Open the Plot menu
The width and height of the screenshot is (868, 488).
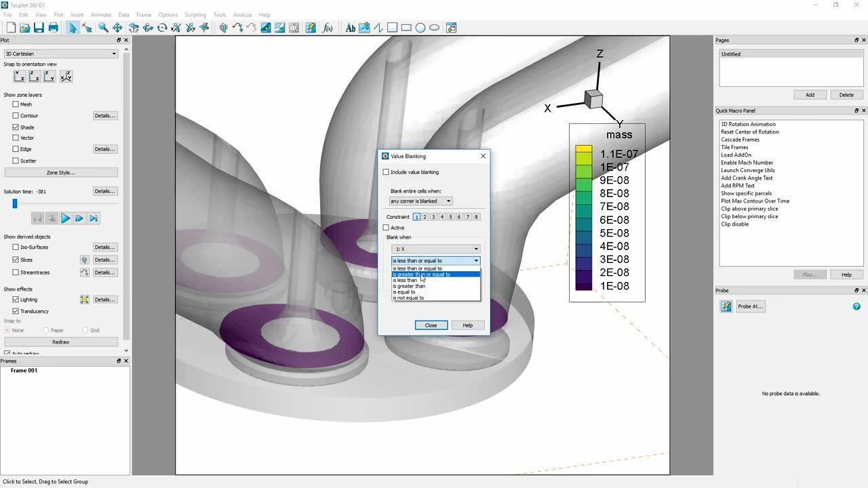click(58, 14)
